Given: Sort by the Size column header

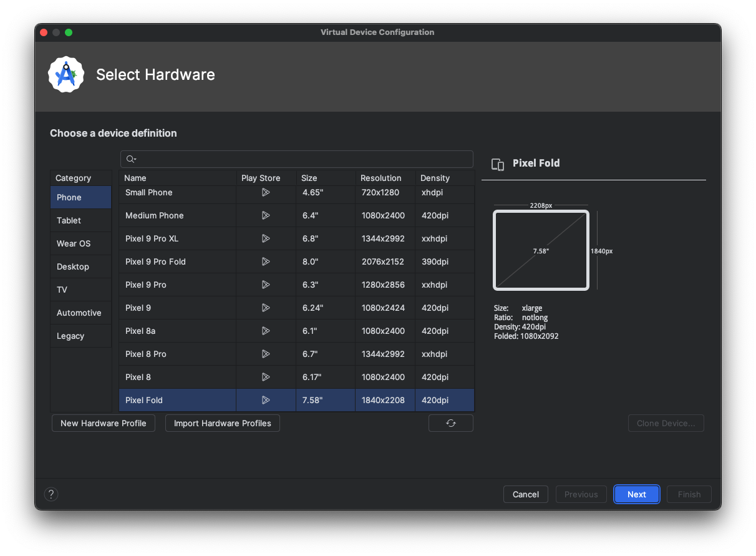Looking at the screenshot, I should coord(326,178).
